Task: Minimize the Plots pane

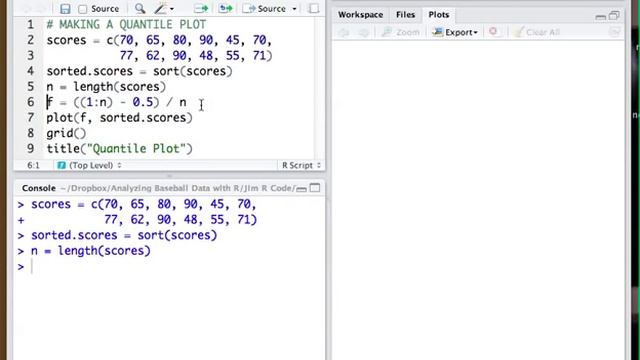Action: (600, 17)
